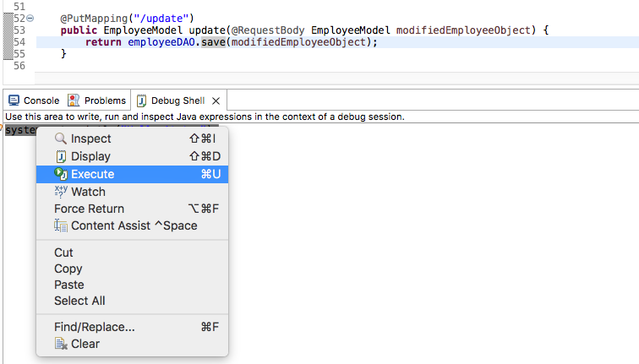639x364 pixels.
Task: Click the Problems view icon
Action: pyautogui.click(x=74, y=101)
